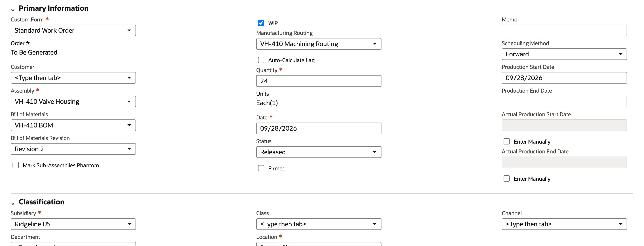
Task: Click the Production Start Date field
Action: point(564,78)
